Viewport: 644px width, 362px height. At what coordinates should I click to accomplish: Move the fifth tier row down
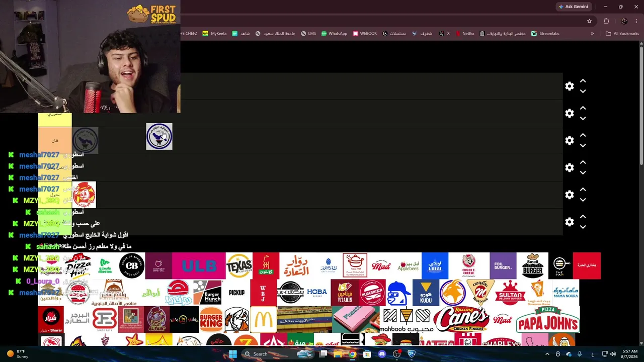click(x=583, y=200)
